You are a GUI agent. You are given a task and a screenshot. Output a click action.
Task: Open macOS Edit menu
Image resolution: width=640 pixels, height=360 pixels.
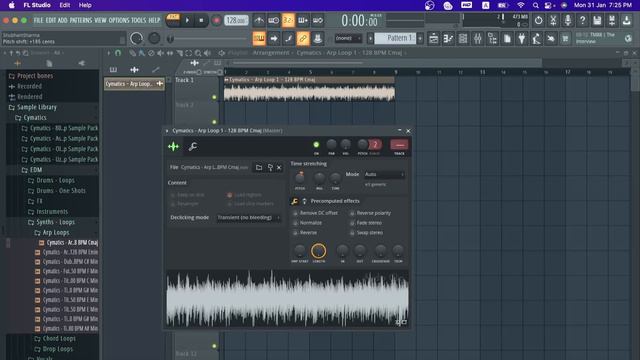pyautogui.click(x=64, y=5)
